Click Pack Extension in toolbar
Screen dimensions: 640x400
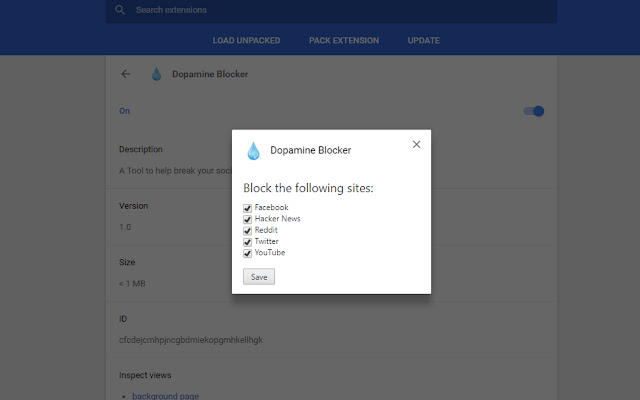(x=344, y=41)
